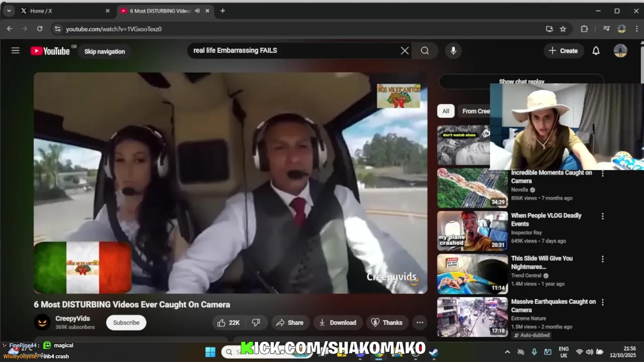644x362 pixels.
Task: Switch ENG UK input language
Action: coord(563,352)
